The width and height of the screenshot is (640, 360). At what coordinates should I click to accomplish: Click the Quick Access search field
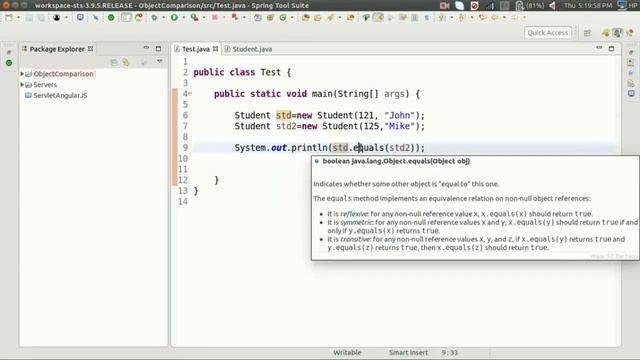[547, 33]
